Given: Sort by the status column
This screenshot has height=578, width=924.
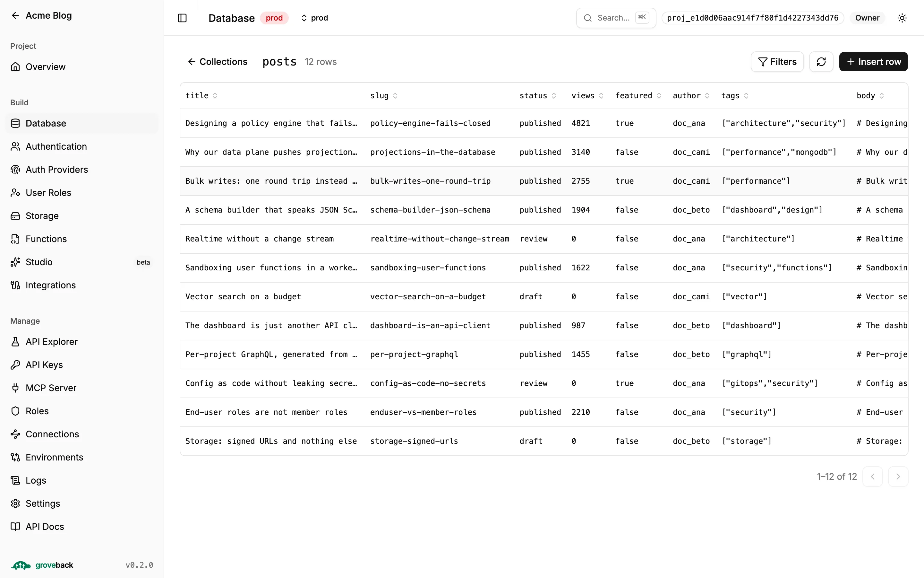Looking at the screenshot, I should click(x=538, y=96).
